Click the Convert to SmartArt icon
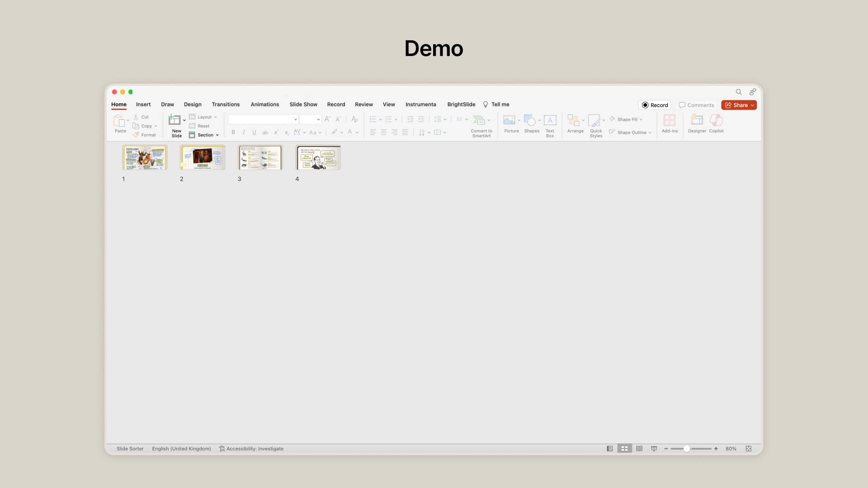 [479, 120]
